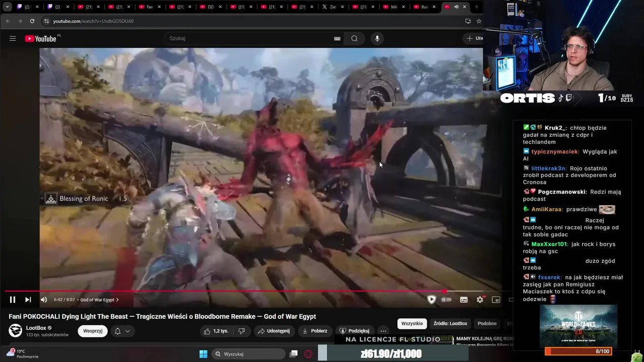
Task: Click chat username fxserek
Action: click(x=549, y=278)
